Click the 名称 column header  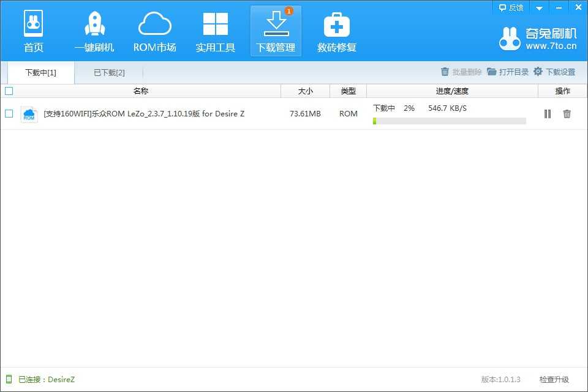[141, 91]
